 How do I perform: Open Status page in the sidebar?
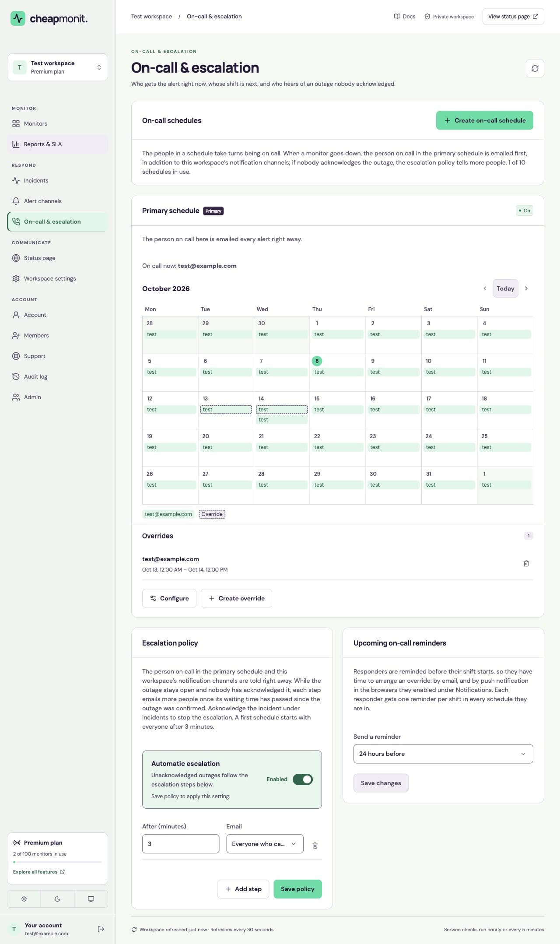pyautogui.click(x=57, y=258)
